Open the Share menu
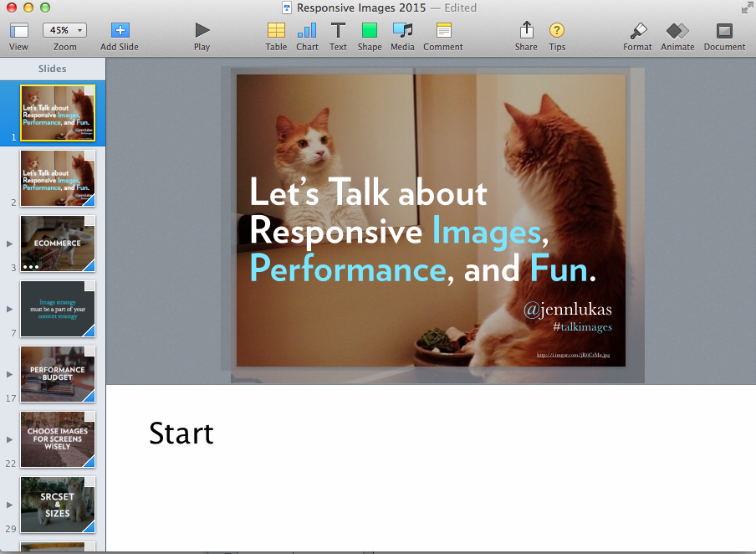This screenshot has height=554, width=756. pos(526,31)
